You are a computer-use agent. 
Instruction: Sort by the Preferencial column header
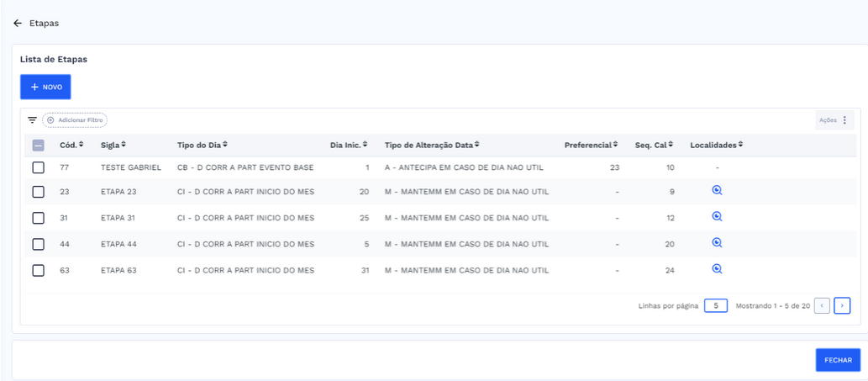(591, 145)
